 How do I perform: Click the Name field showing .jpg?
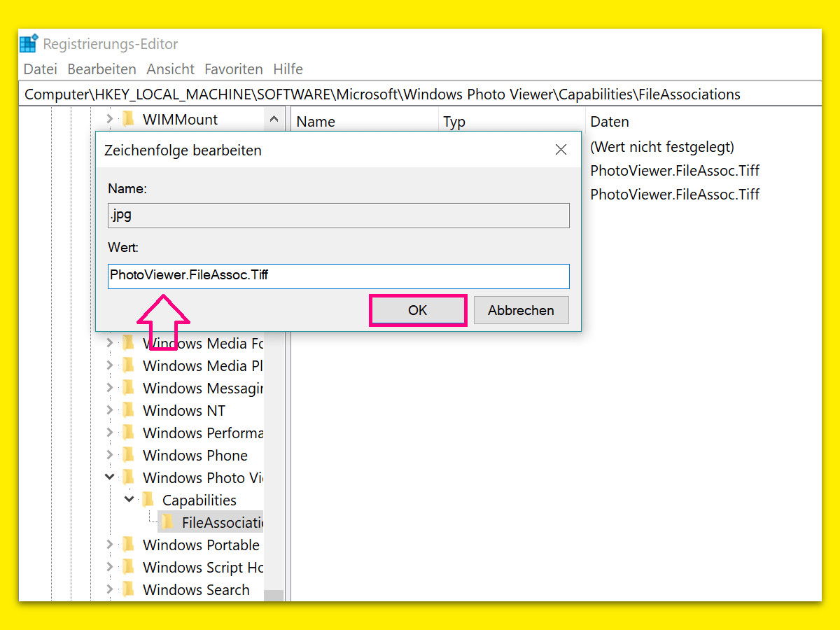click(339, 216)
